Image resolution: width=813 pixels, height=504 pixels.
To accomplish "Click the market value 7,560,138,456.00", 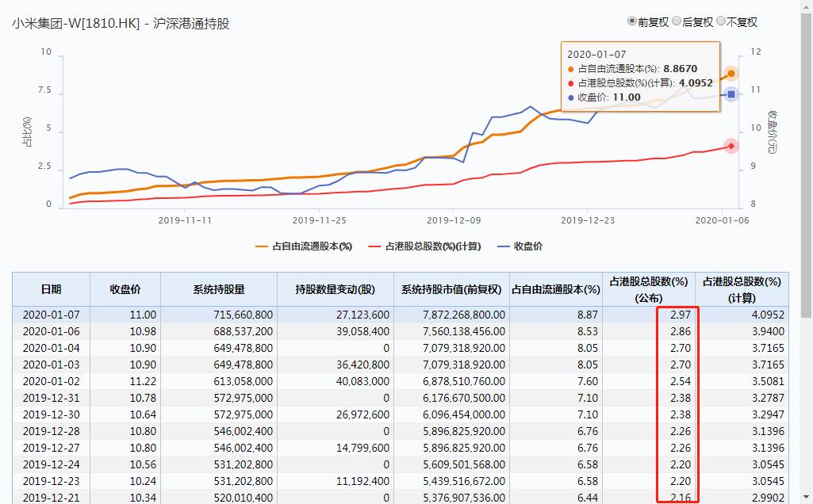I will pos(464,331).
